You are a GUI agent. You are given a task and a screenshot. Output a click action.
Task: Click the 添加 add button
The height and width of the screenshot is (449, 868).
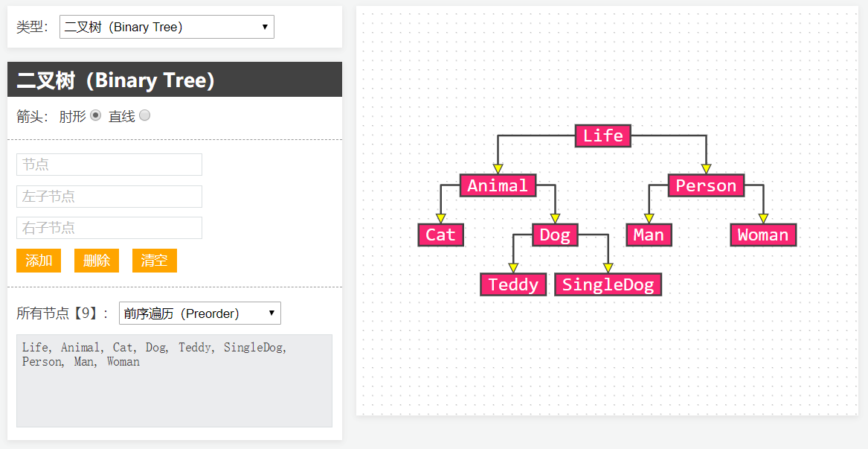pos(39,261)
